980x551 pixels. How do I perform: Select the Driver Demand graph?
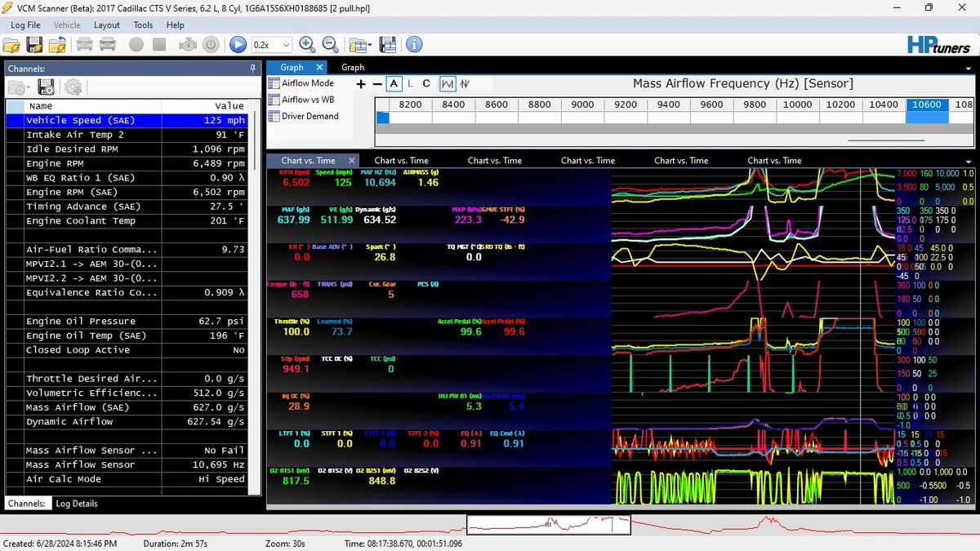[308, 116]
